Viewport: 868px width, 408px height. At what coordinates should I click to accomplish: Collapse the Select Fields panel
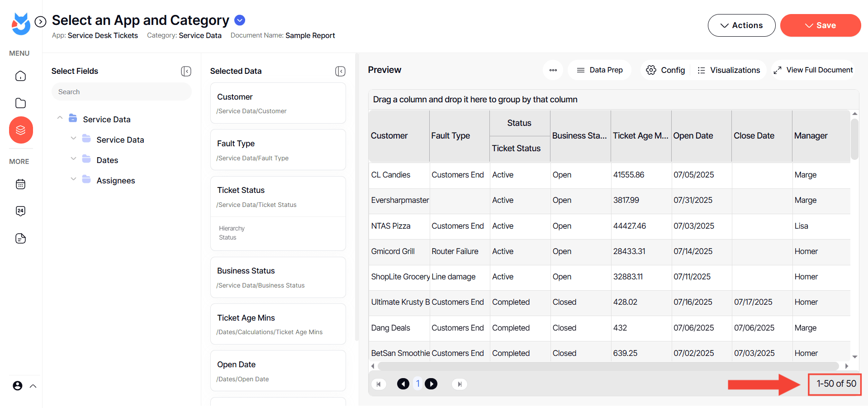186,71
